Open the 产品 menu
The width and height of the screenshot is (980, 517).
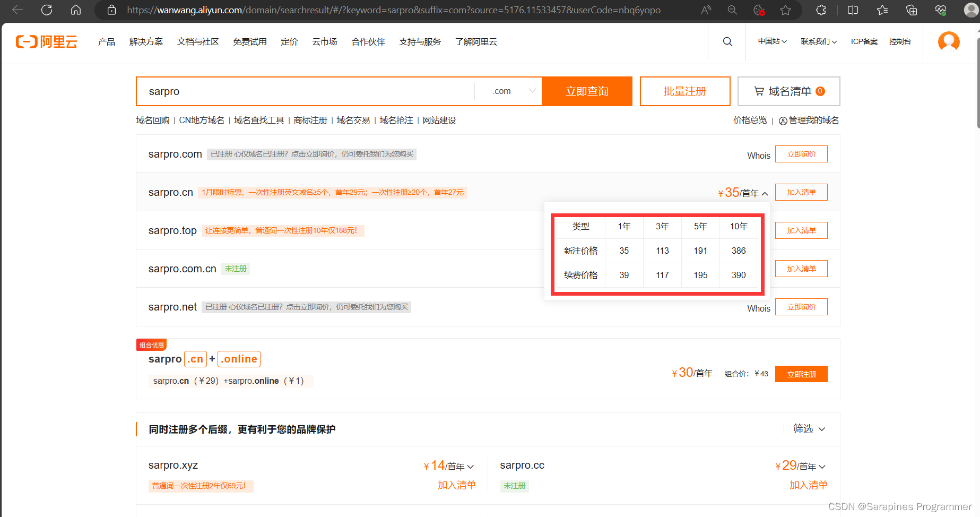coord(106,41)
